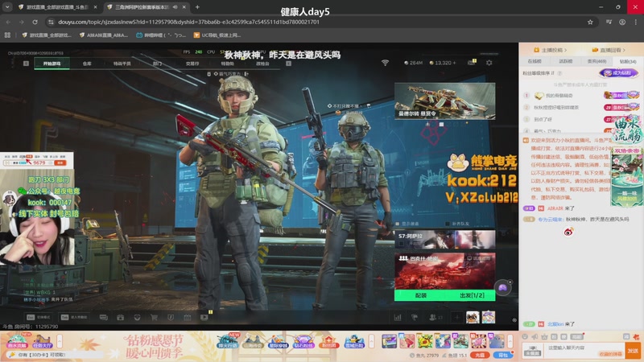Open the 任务大厅 activity icon
Viewport: 644px width, 362px height.
(x=43, y=341)
